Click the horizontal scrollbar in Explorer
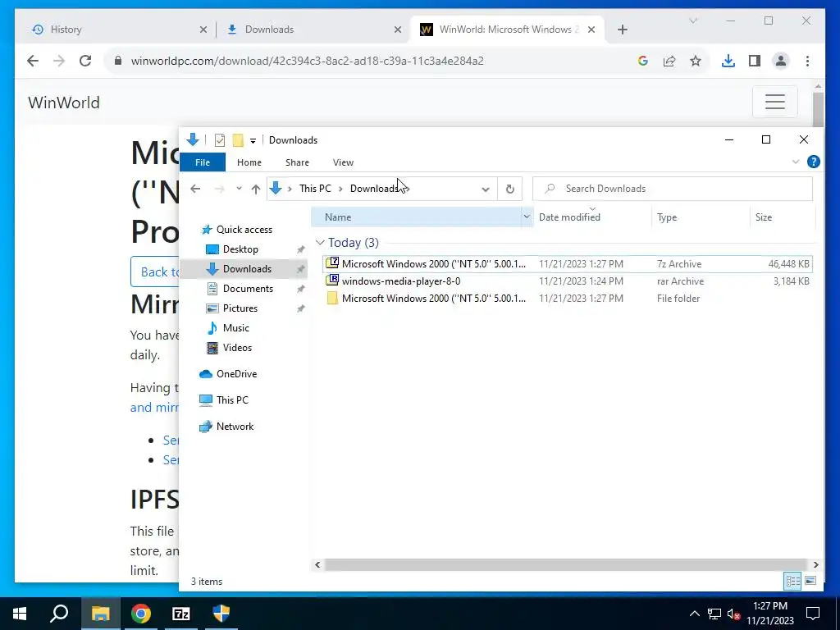The image size is (840, 630). (566, 564)
